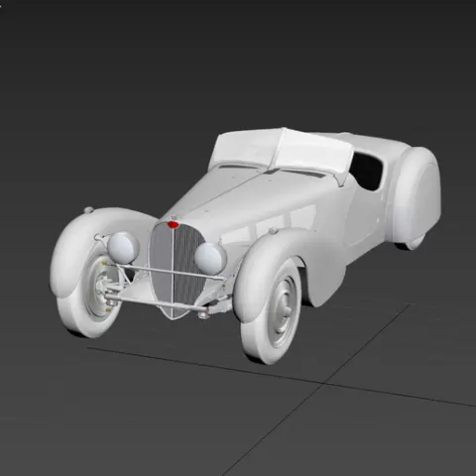Image resolution: width=476 pixels, height=476 pixels.
Task: Select the car's horseshoe-shaped radiator grille
Action: [x=177, y=271]
